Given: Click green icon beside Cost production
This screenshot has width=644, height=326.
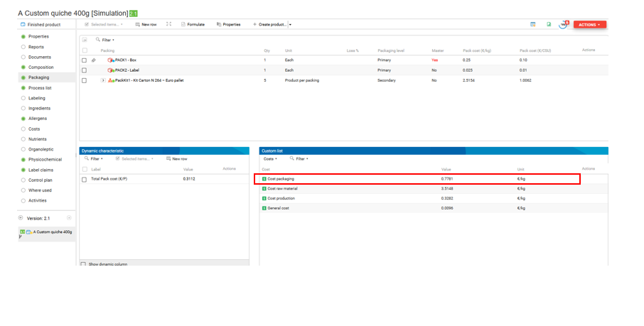Looking at the screenshot, I should 264,198.
